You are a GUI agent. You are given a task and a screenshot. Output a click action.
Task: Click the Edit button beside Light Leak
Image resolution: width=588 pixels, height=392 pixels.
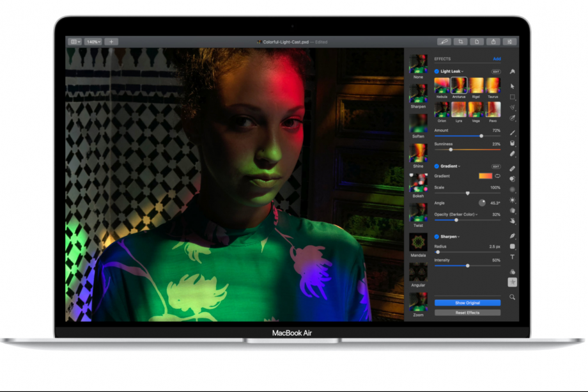pos(496,71)
